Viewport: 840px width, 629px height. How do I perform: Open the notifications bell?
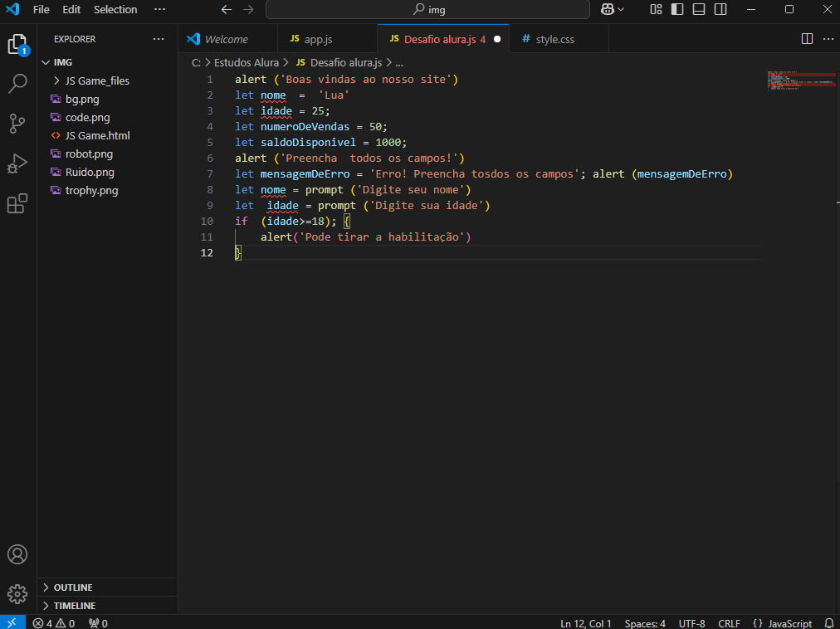(x=829, y=623)
